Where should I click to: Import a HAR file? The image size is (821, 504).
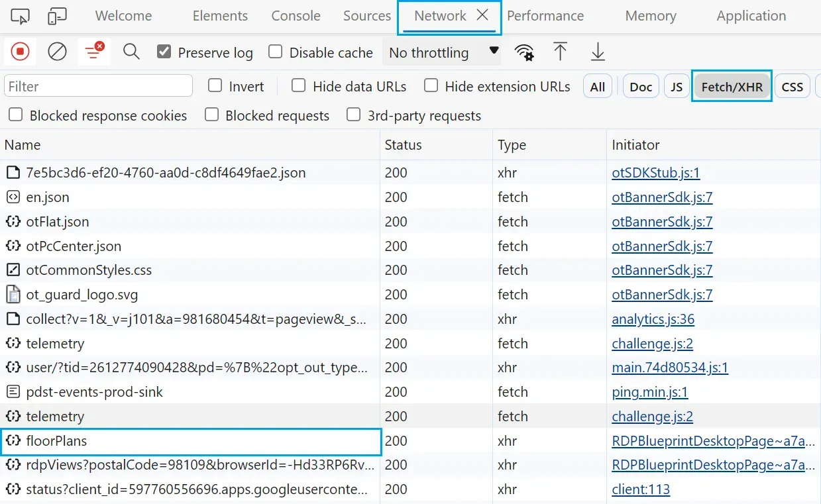pos(560,51)
